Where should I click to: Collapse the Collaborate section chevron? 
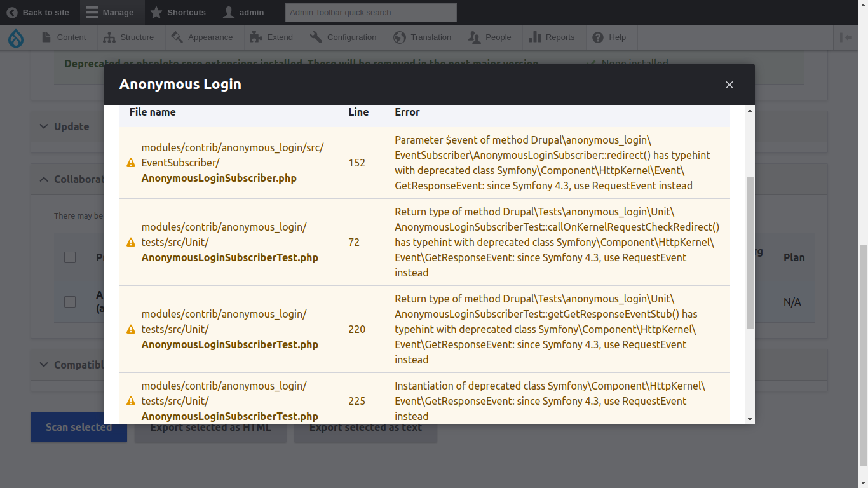pyautogui.click(x=44, y=179)
